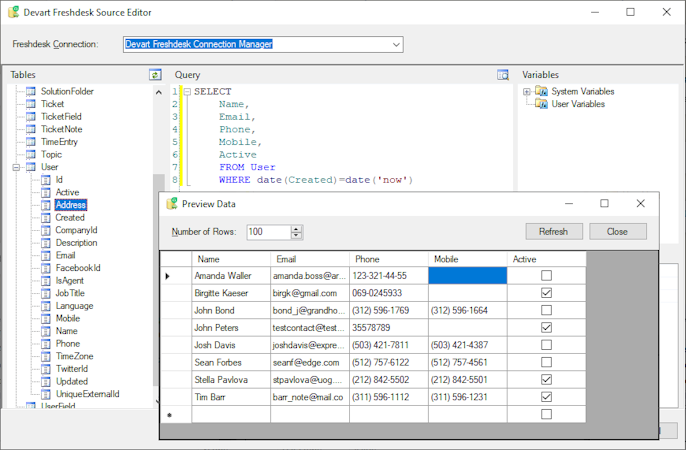Click the Close button in Preview Data

pyautogui.click(x=617, y=231)
